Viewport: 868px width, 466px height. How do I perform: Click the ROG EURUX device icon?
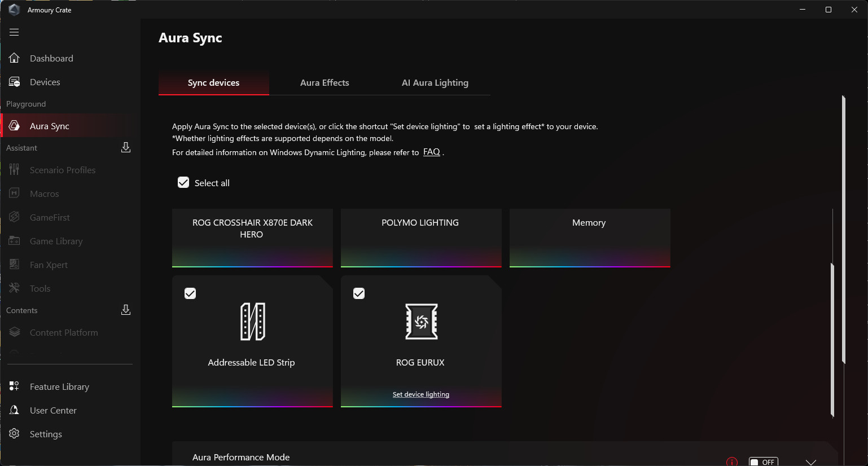click(422, 322)
